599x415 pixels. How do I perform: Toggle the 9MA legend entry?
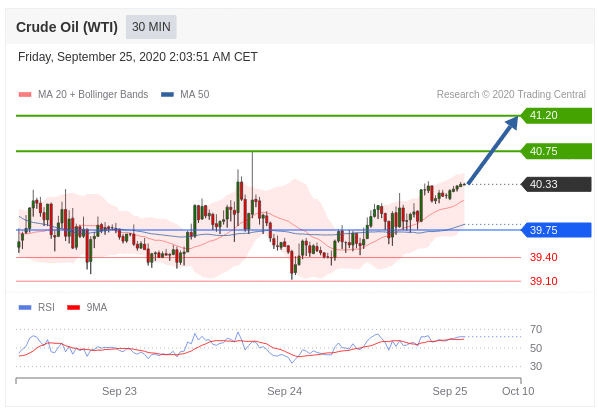click(x=87, y=307)
